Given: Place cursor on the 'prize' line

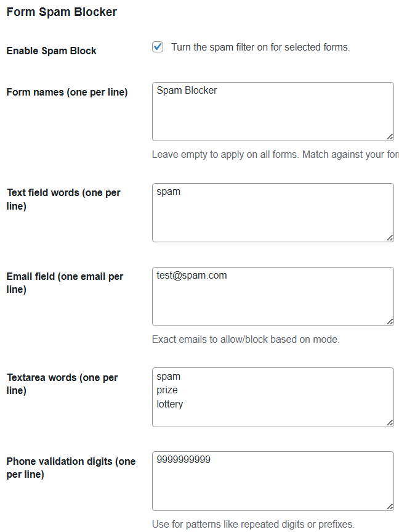Looking at the screenshot, I should click(167, 390).
